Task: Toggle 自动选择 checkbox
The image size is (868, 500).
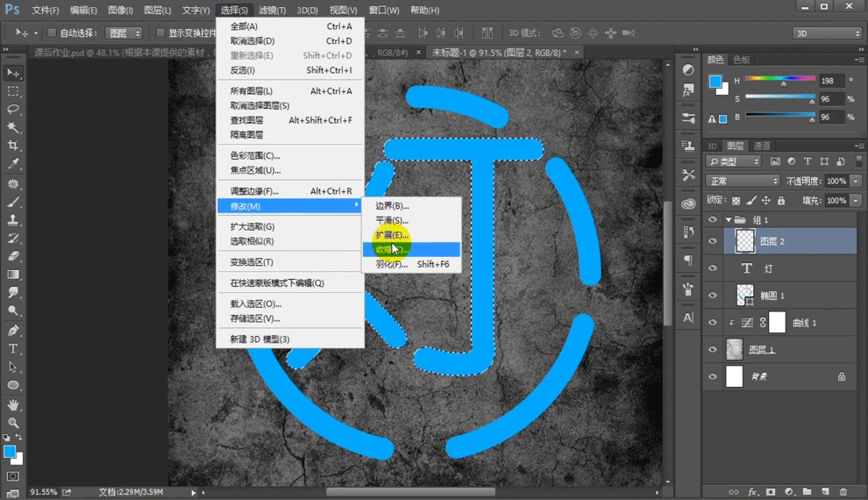Action: click(x=52, y=33)
